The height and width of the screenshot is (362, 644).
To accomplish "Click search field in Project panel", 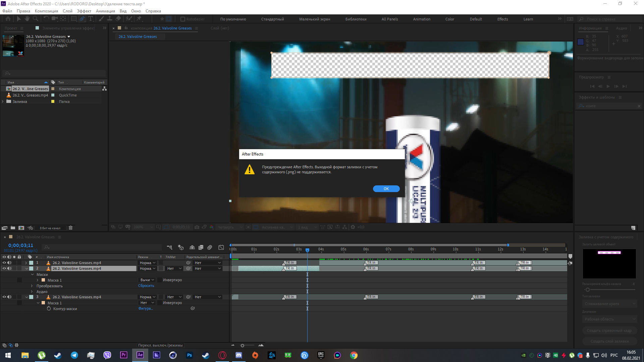I will click(54, 73).
